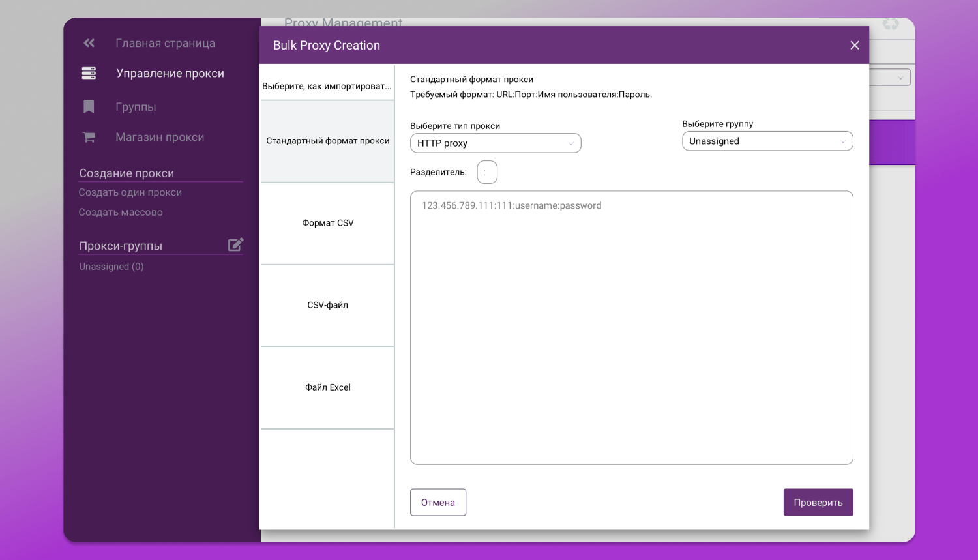Go to Группы section
The image size is (978, 560).
(136, 107)
